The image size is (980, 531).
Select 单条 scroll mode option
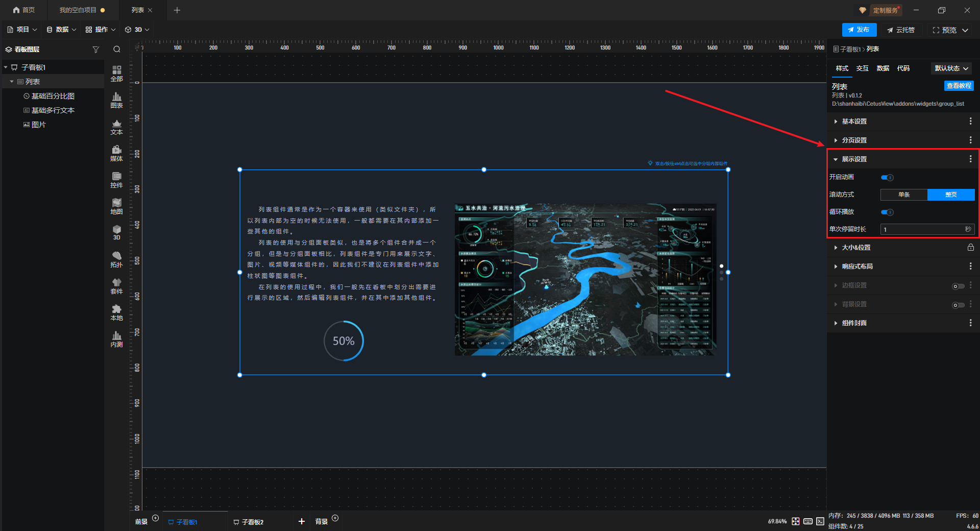[x=904, y=195]
